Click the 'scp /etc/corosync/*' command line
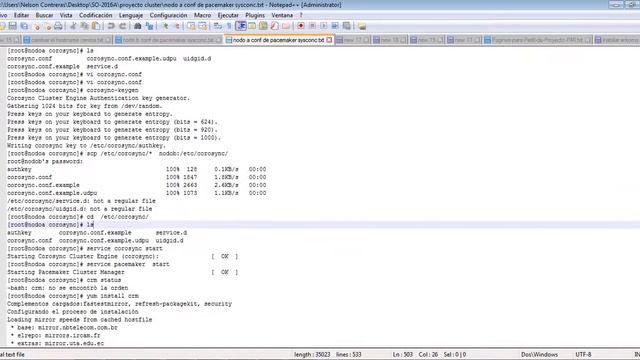Viewport: 640px width, 360px height. (118, 154)
